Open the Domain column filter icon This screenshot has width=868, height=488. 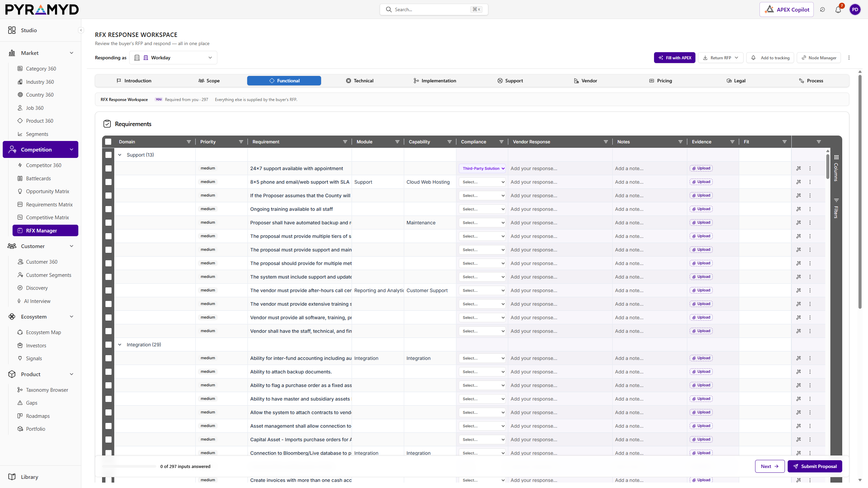pyautogui.click(x=189, y=142)
